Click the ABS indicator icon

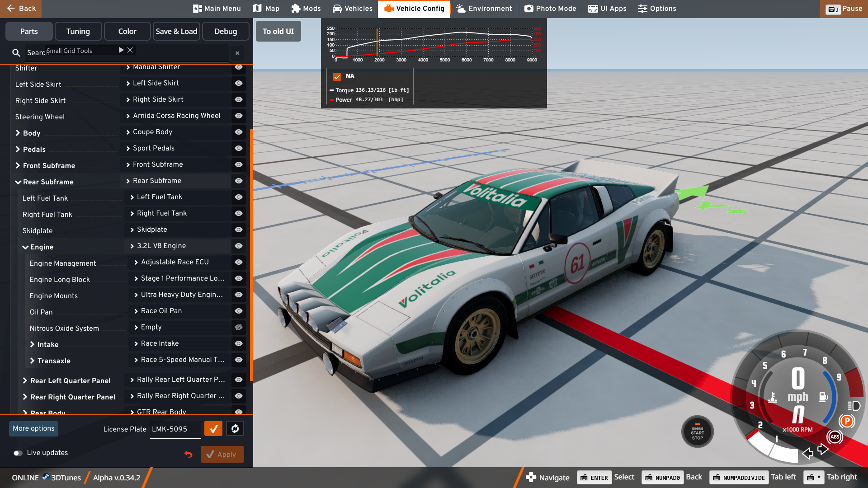pyautogui.click(x=835, y=437)
